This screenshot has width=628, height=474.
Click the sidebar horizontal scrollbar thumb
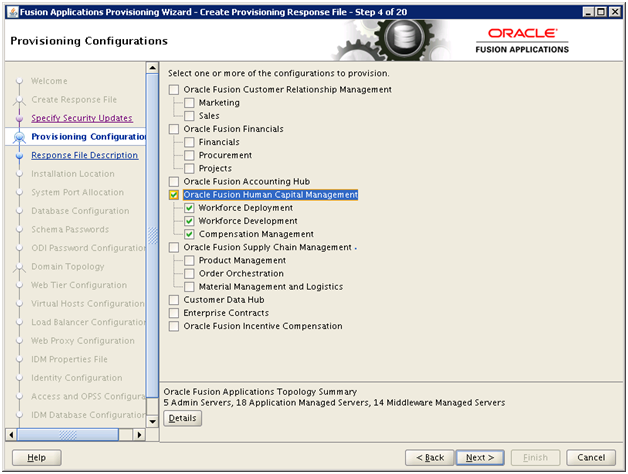pos(68,434)
